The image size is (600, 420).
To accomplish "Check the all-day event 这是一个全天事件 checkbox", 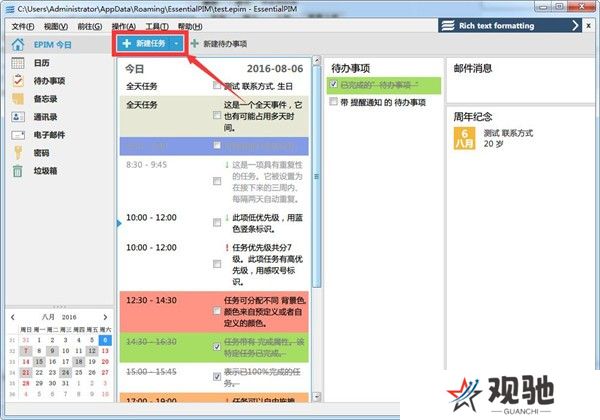I will click(x=217, y=115).
